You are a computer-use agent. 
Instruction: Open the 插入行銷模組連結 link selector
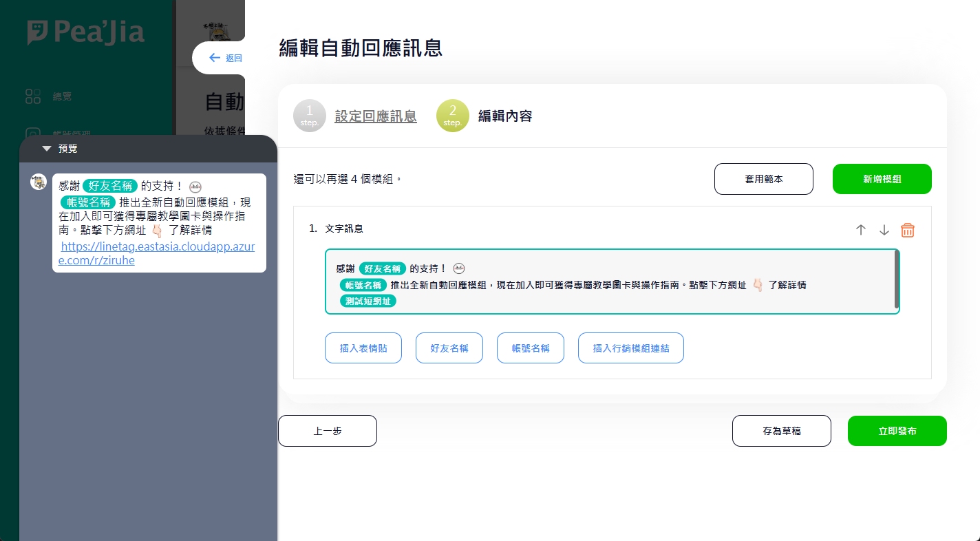630,348
